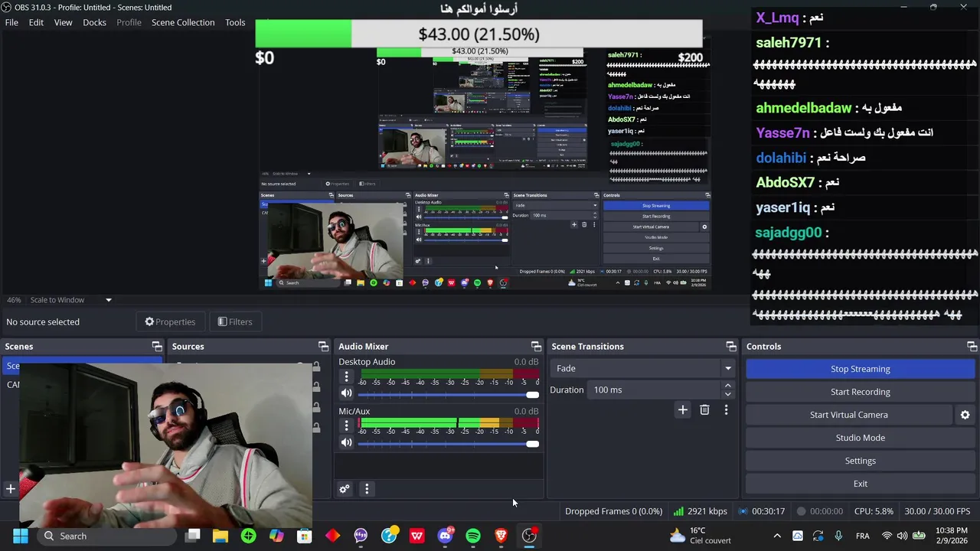Open the Scene Collection menu
This screenshot has height=551, width=980.
point(183,22)
